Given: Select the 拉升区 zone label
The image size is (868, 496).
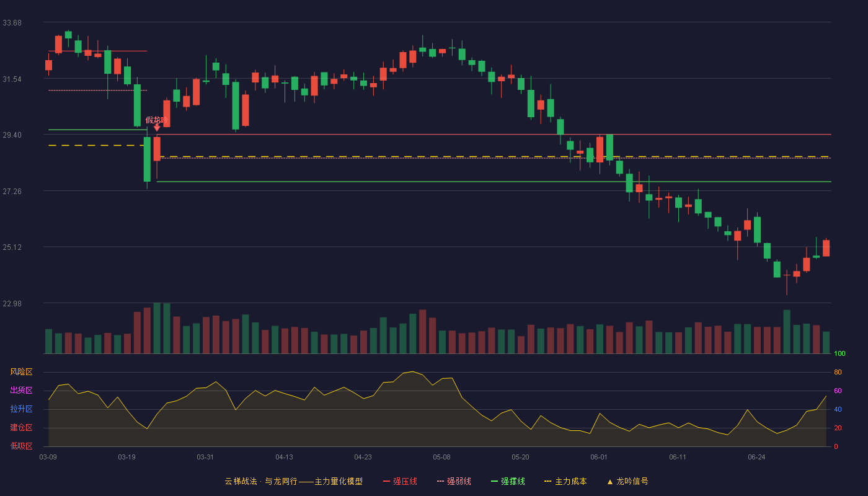Looking at the screenshot, I should pyautogui.click(x=21, y=409).
